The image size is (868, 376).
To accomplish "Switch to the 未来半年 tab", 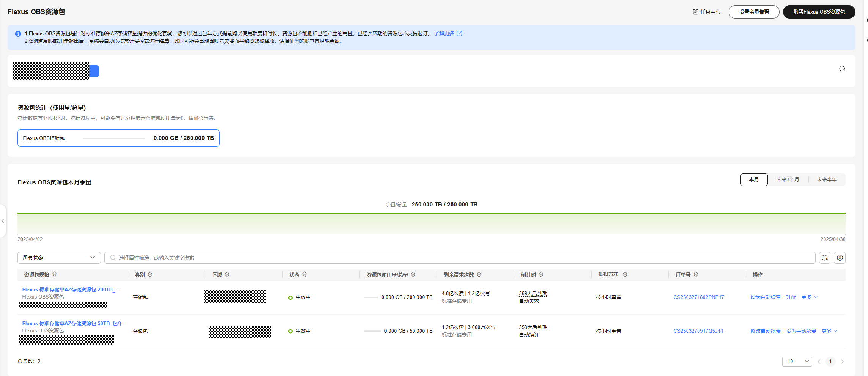I will point(827,179).
